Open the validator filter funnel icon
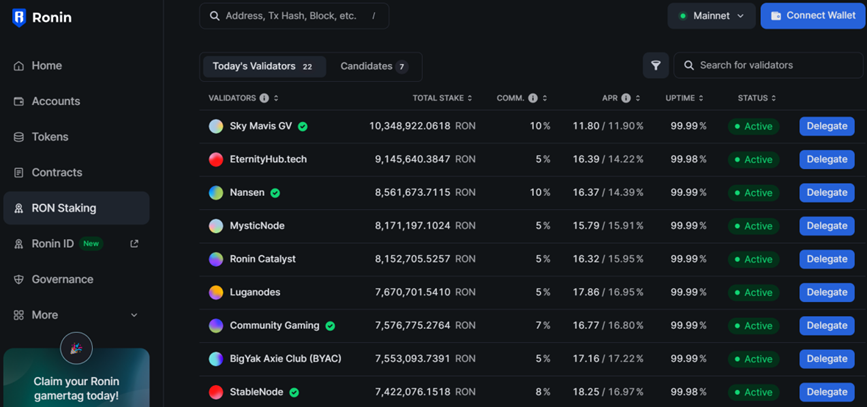Image resolution: width=867 pixels, height=407 pixels. click(655, 65)
